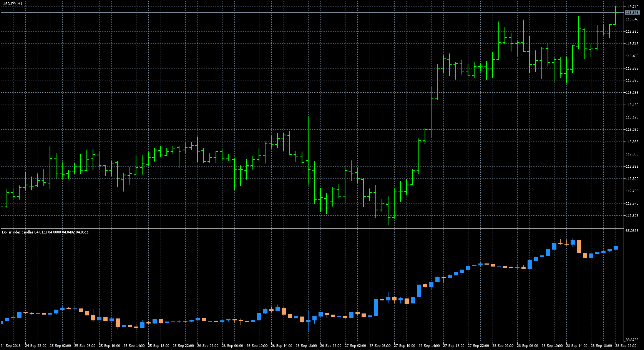This screenshot has width=644, height=350.
Task: Click the 25 Sep 22:00 time label
Action: [183, 346]
